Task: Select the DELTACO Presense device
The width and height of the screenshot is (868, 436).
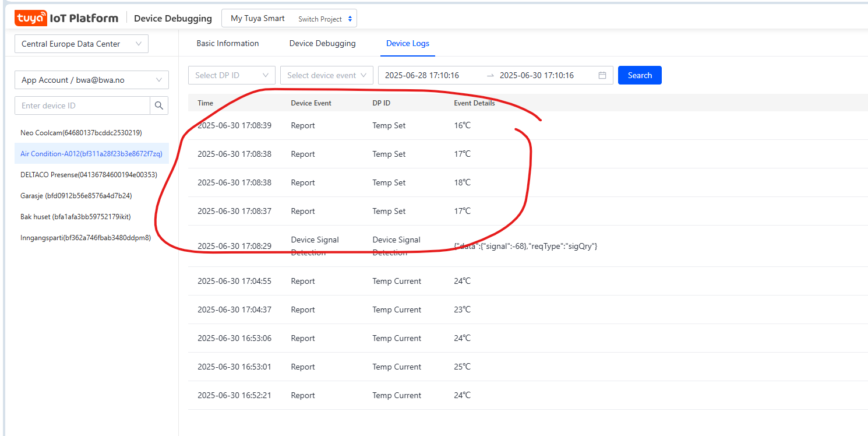Action: [89, 175]
